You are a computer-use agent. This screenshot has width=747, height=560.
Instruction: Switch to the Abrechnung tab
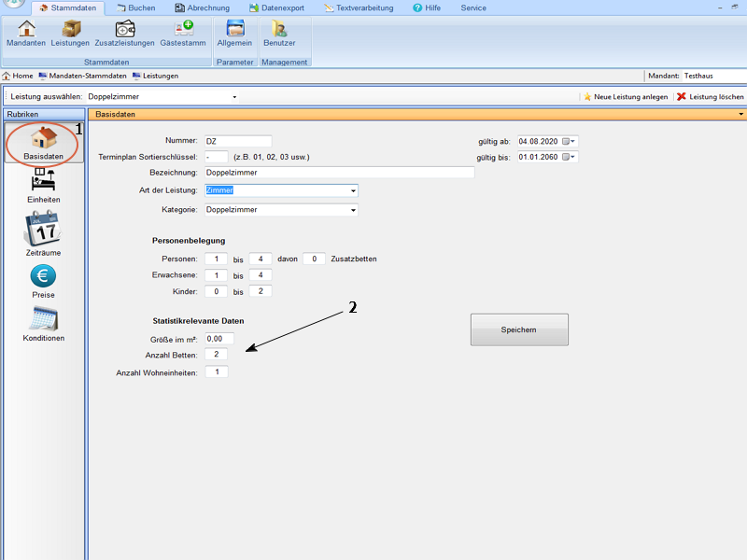tap(202, 7)
